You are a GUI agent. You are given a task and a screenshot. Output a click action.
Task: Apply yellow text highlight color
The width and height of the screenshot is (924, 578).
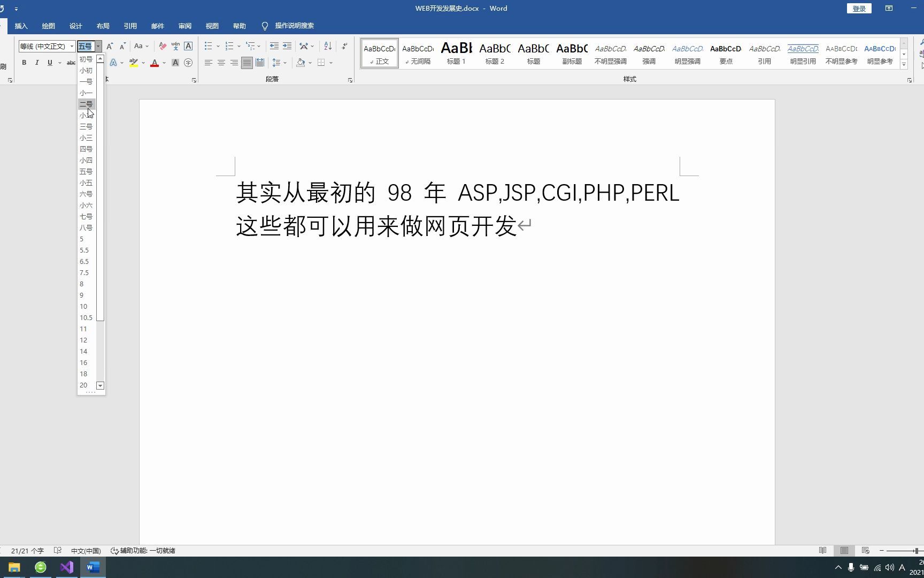pos(134,63)
